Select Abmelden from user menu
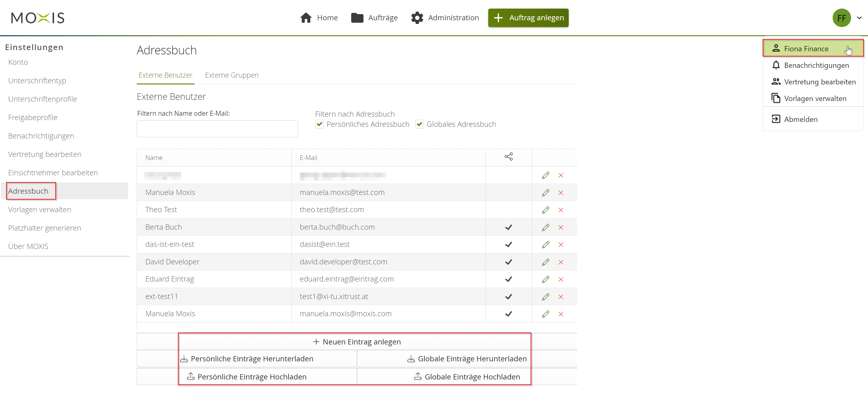The height and width of the screenshot is (408, 868). 800,119
